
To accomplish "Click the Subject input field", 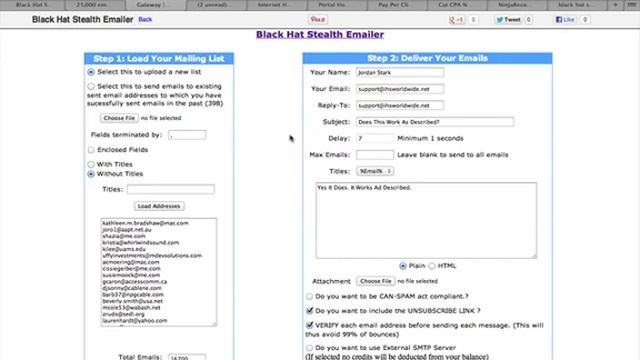I will click(x=435, y=122).
